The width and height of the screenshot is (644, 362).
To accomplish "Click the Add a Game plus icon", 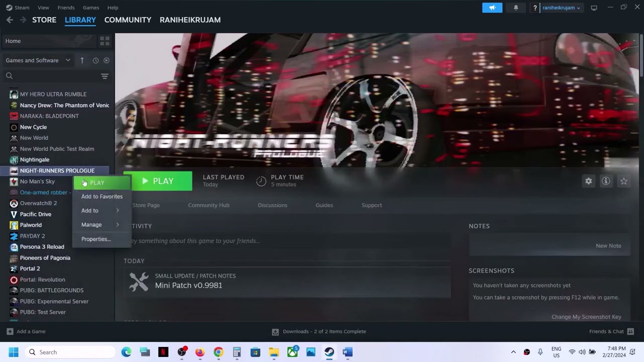I will point(10,331).
